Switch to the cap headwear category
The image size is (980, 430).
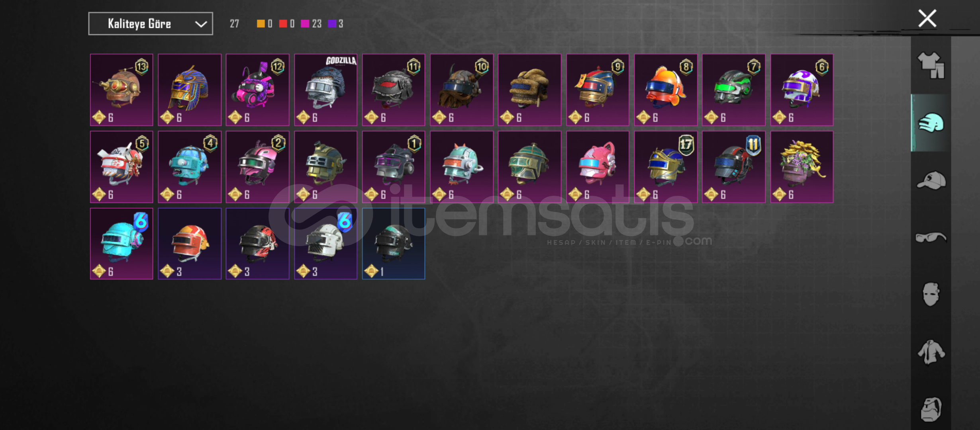(x=931, y=180)
